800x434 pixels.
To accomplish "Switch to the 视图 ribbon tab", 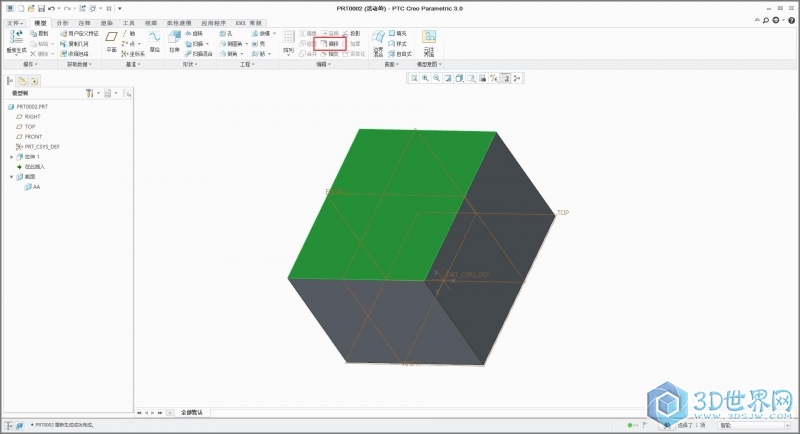I will pos(151,23).
